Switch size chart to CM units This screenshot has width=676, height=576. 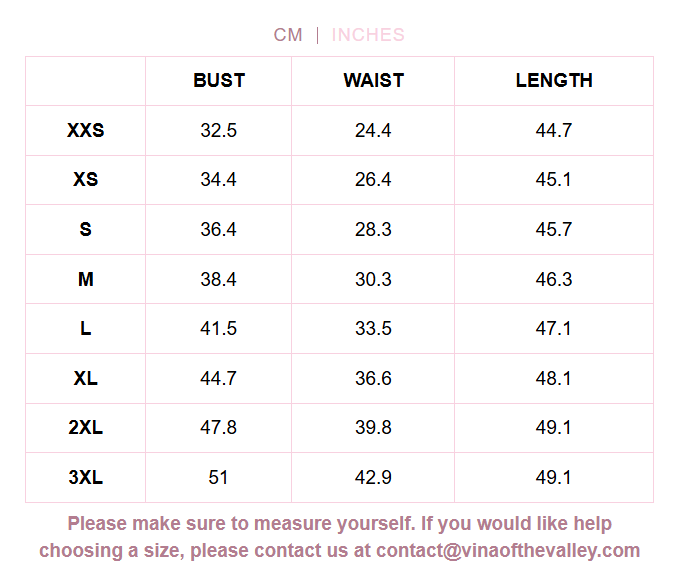click(288, 35)
